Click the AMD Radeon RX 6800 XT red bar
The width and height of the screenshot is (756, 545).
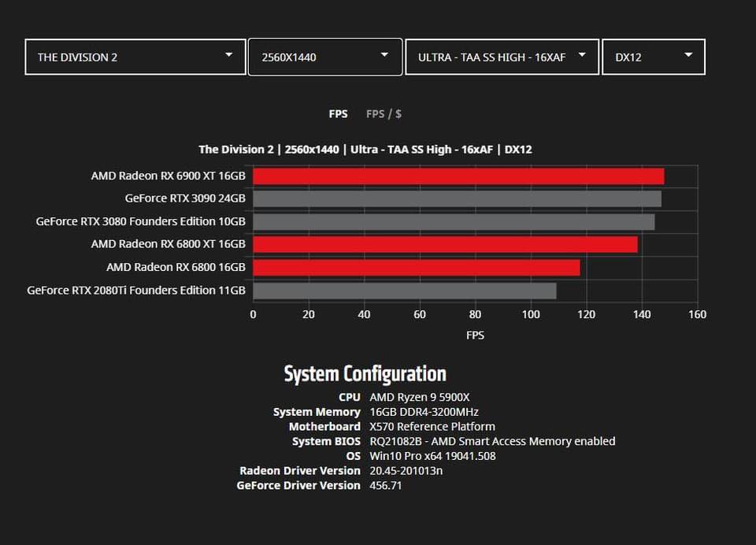pyautogui.click(x=445, y=244)
